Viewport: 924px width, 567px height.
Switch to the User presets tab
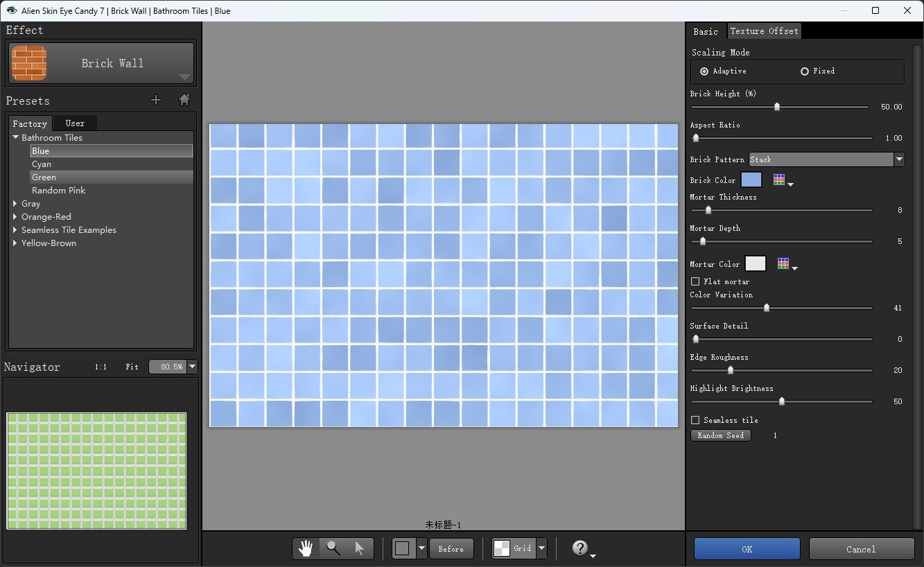pyautogui.click(x=75, y=123)
